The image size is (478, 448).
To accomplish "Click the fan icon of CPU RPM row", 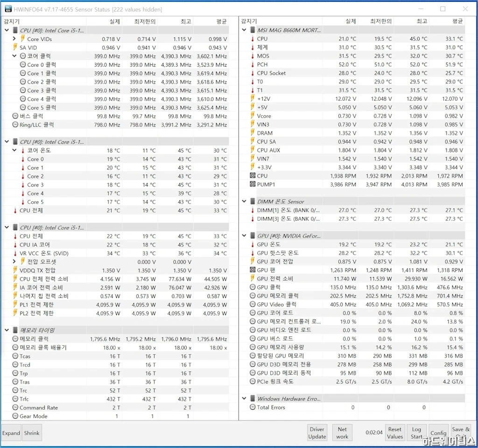I will tap(253, 175).
